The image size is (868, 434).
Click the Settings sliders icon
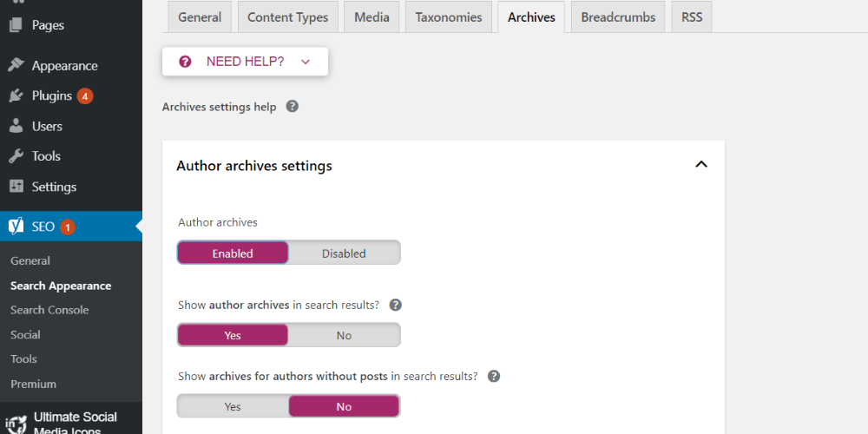pos(16,187)
